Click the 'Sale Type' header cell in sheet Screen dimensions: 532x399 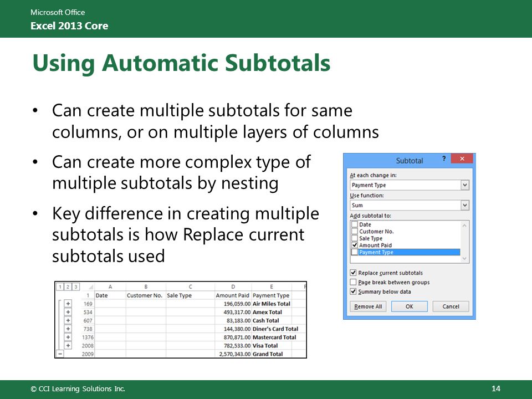(190, 295)
